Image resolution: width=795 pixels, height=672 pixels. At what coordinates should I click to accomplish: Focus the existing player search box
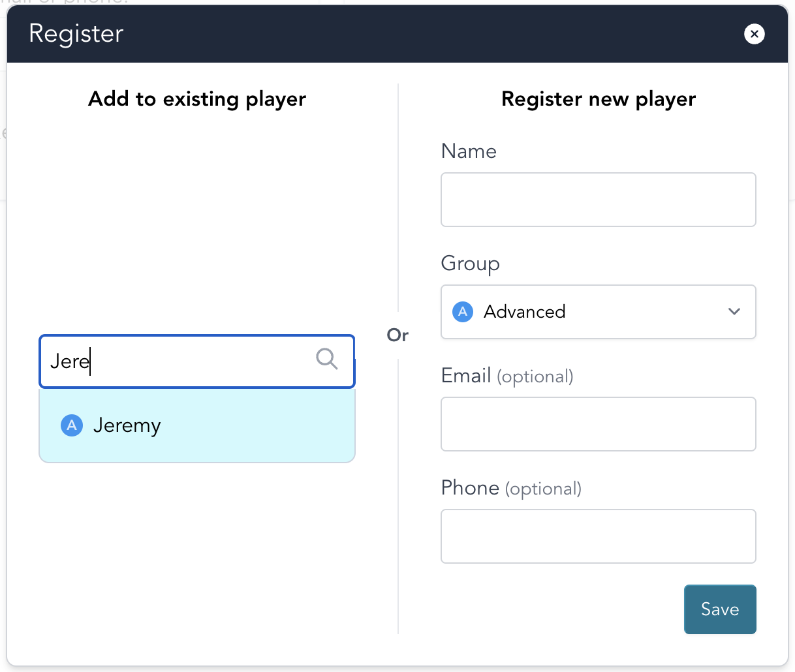tap(176, 361)
